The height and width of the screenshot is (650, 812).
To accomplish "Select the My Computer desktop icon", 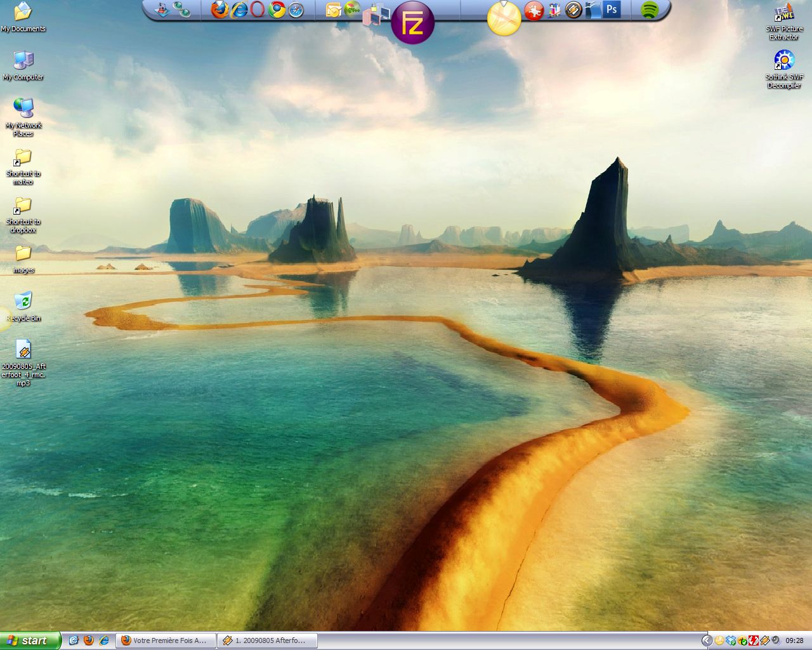I will (23, 61).
